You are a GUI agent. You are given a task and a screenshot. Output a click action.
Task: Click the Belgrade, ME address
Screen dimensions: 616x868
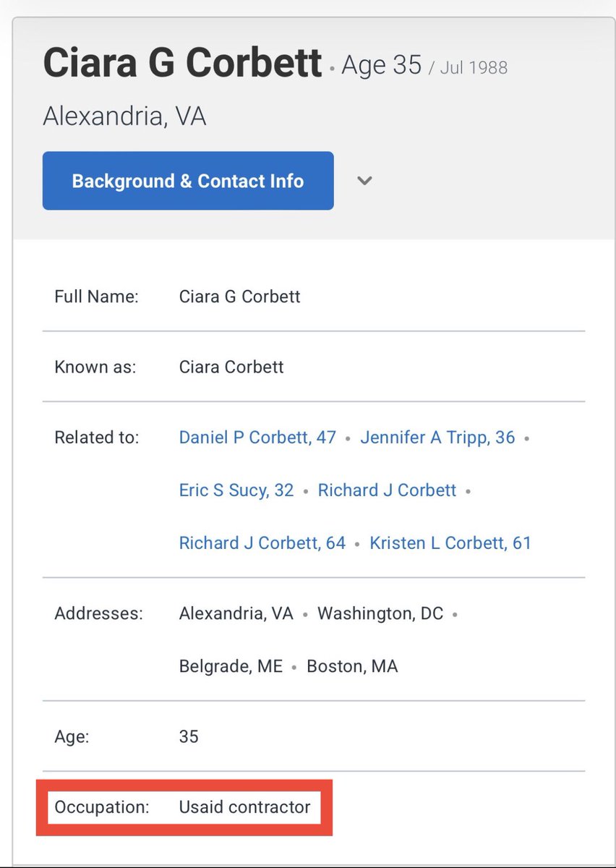tap(231, 666)
